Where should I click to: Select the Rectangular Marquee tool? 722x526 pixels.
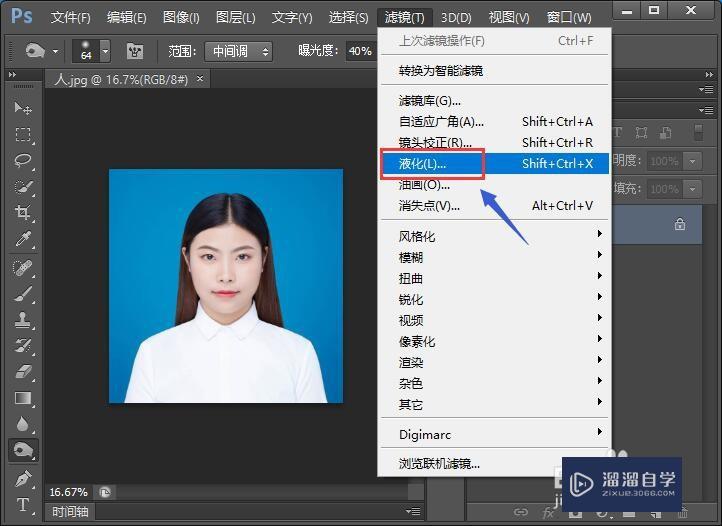coord(23,134)
